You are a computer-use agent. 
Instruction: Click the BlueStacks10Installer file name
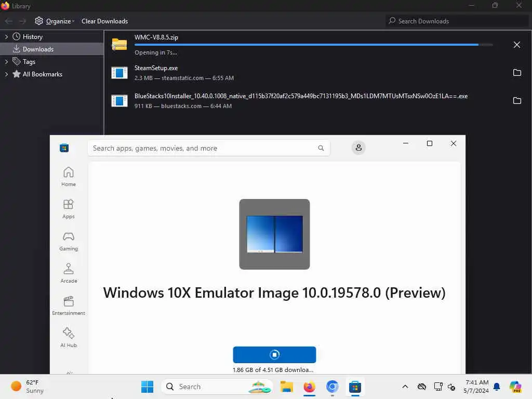click(301, 96)
